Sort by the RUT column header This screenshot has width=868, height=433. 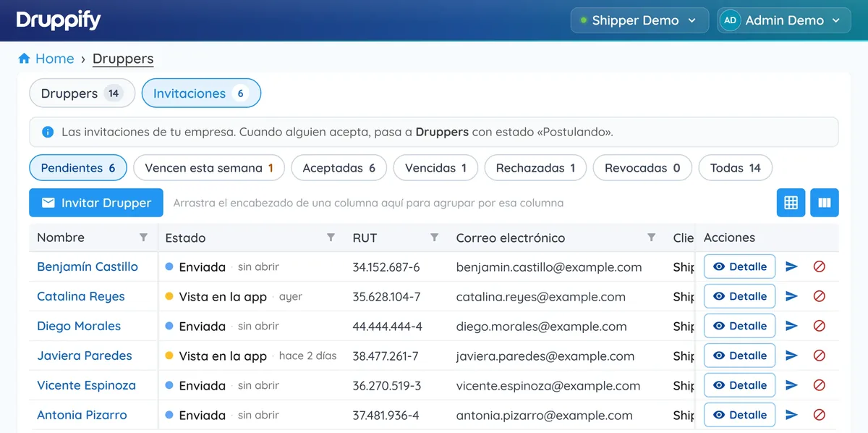365,237
